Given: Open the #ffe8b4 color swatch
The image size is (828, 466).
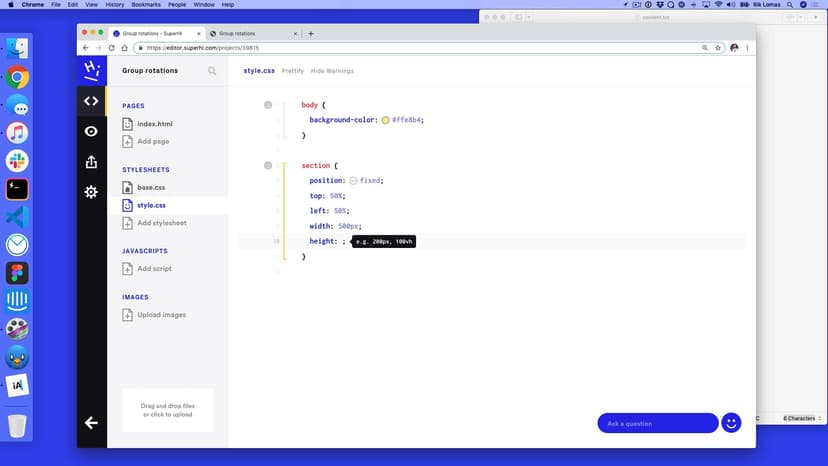Looking at the screenshot, I should (386, 120).
